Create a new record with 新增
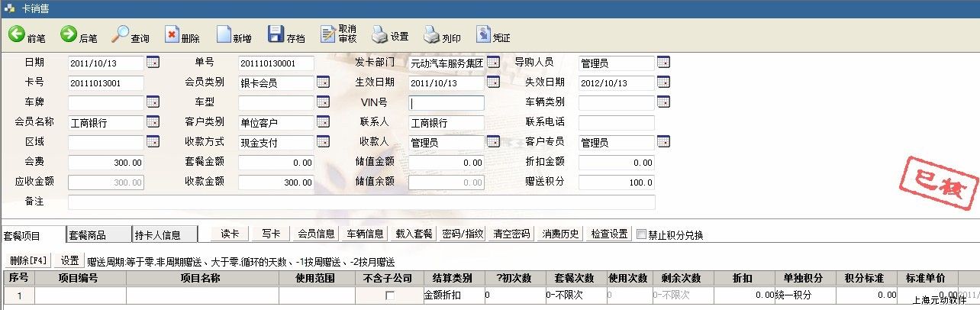Image resolution: width=980 pixels, height=310 pixels. (224, 34)
